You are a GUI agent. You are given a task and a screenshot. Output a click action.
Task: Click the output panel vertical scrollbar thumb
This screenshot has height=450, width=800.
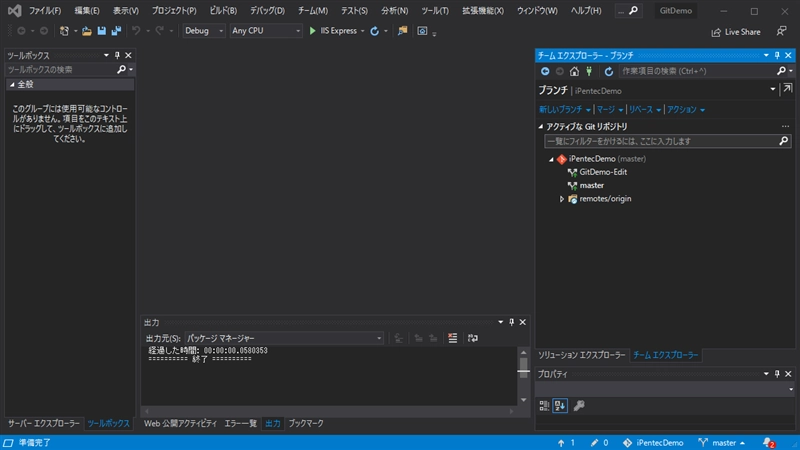[523, 367]
